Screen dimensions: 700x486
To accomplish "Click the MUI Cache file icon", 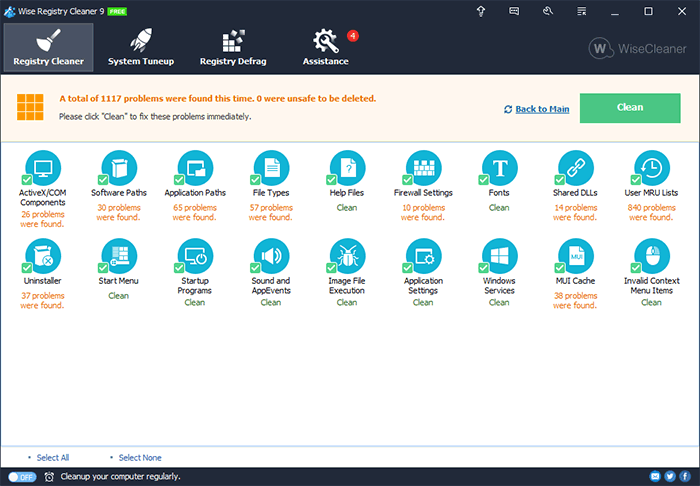I will tap(576, 256).
